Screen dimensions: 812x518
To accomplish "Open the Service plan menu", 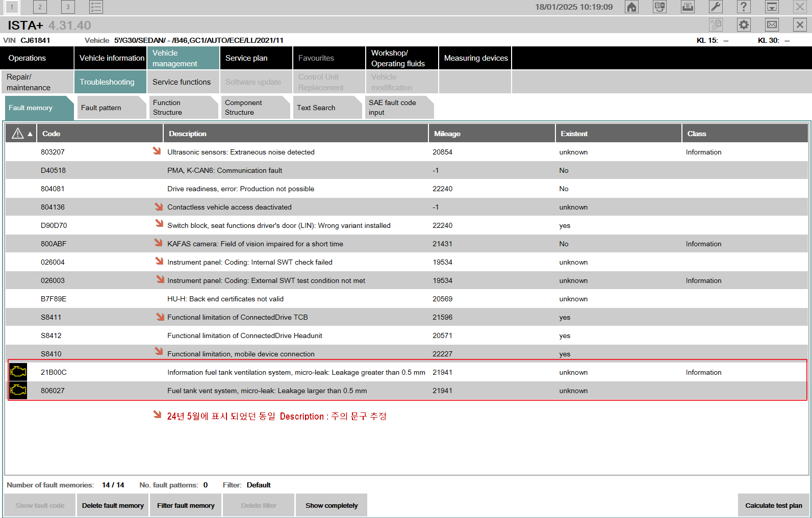I will click(256, 58).
